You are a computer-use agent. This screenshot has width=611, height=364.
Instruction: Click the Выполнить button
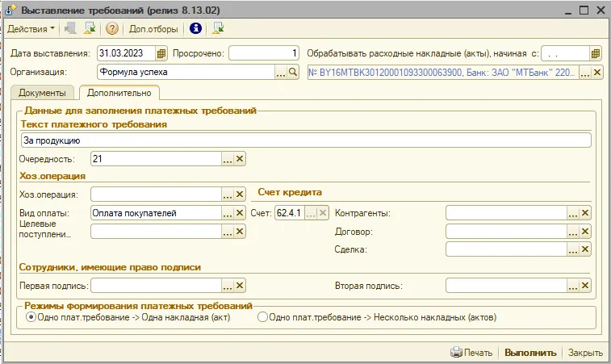pyautogui.click(x=530, y=353)
